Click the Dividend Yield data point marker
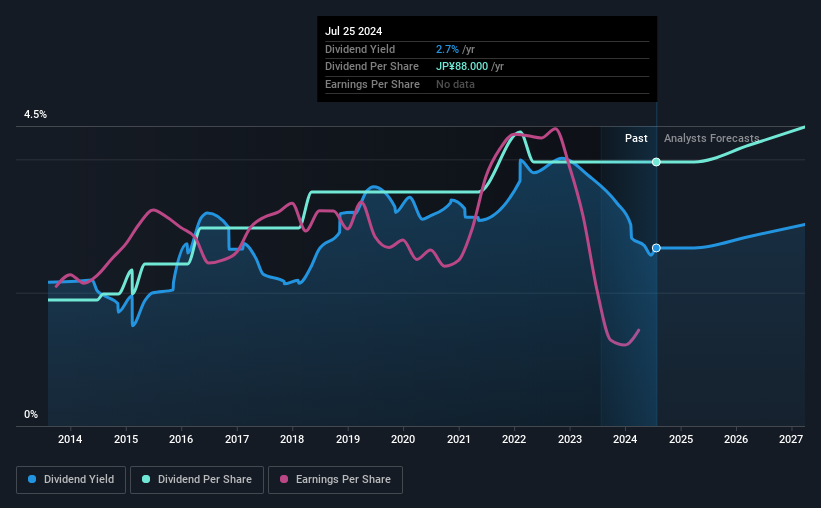The width and height of the screenshot is (821, 508). pos(656,248)
